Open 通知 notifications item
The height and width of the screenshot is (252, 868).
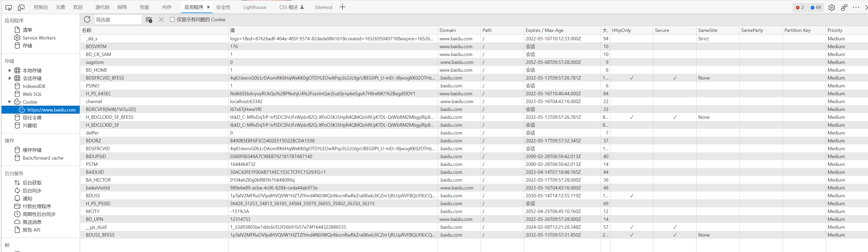coord(27,199)
